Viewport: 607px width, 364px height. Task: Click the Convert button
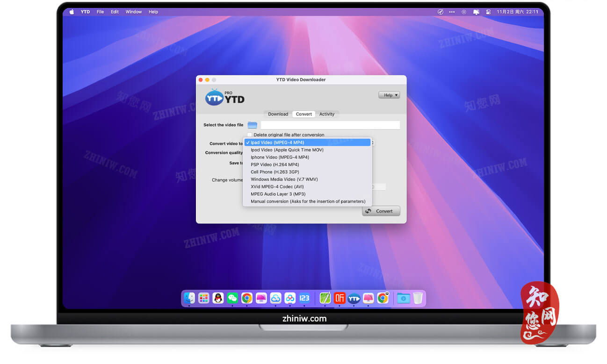tap(381, 211)
